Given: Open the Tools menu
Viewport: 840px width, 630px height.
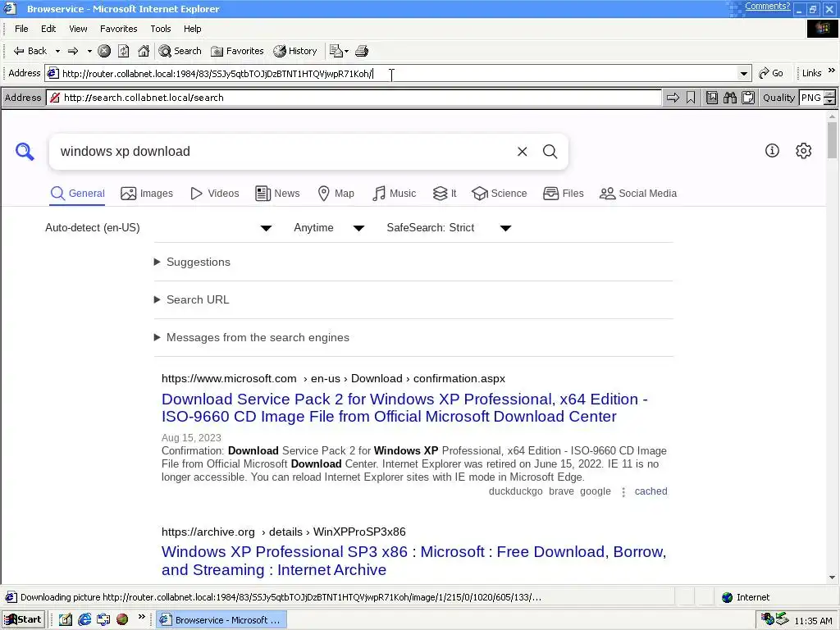Looking at the screenshot, I should 161,29.
